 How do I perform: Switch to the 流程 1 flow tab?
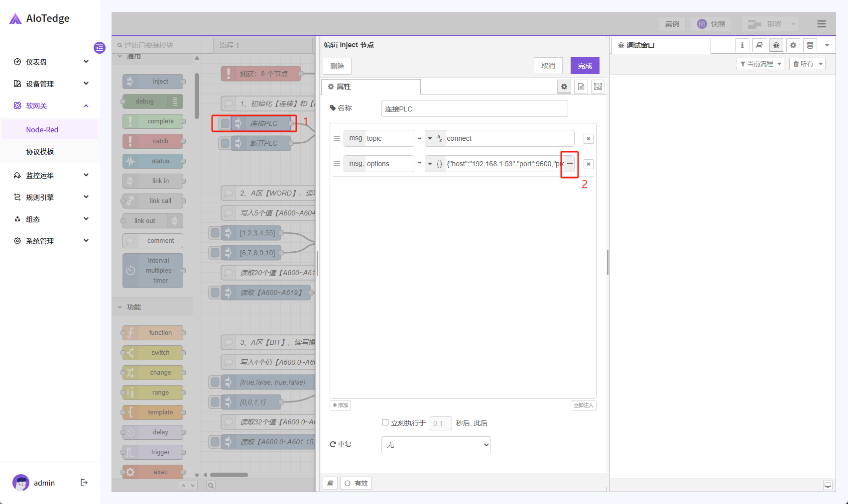[x=230, y=45]
